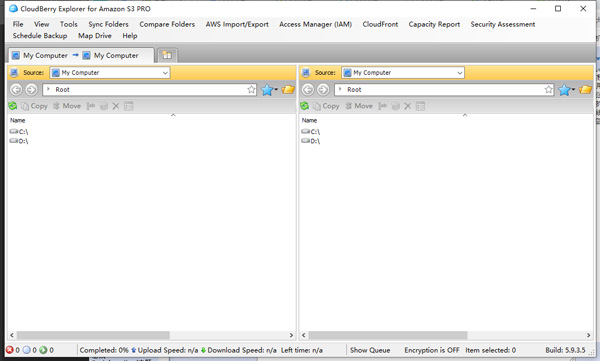Click the green completed tasks status icon
This screenshot has width=600, height=361.
(x=43, y=350)
